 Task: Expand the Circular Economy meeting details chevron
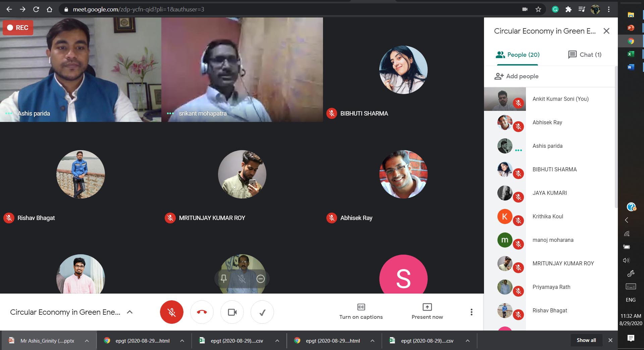pos(130,312)
